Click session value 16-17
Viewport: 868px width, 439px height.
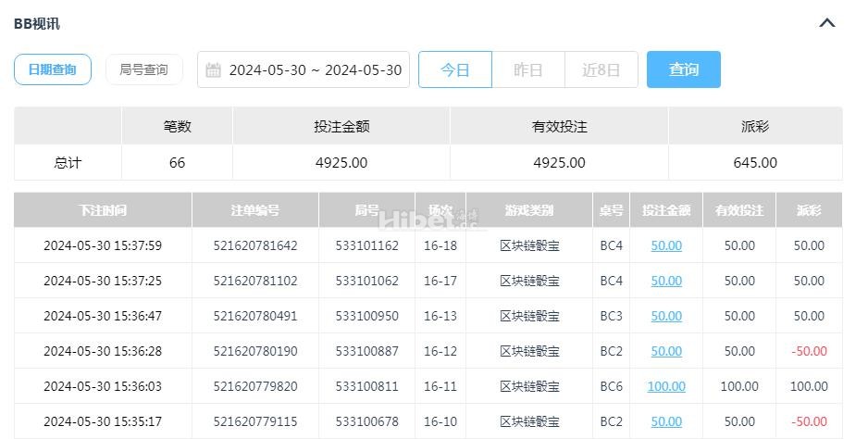click(440, 281)
